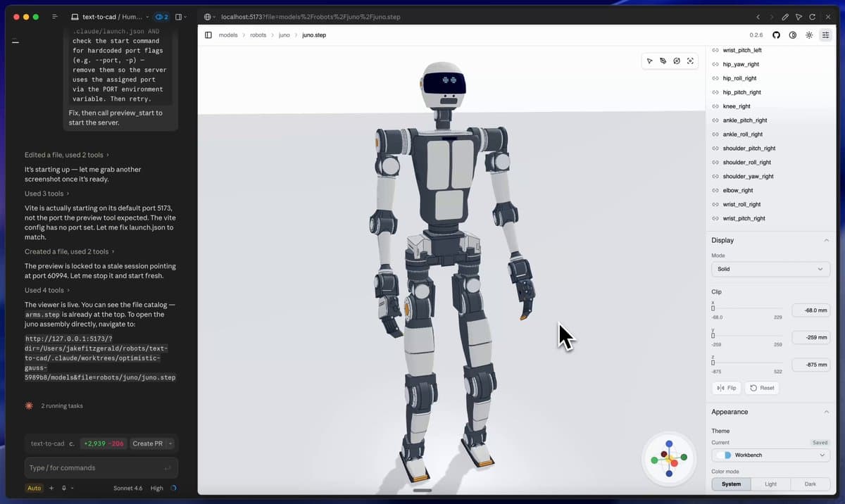845x504 pixels.
Task: Toggle the settings sliders panel icon
Action: pos(825,35)
